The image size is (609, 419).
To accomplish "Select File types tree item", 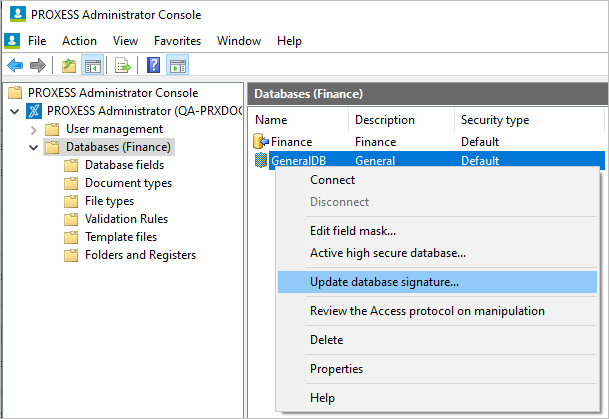I will point(109,201).
